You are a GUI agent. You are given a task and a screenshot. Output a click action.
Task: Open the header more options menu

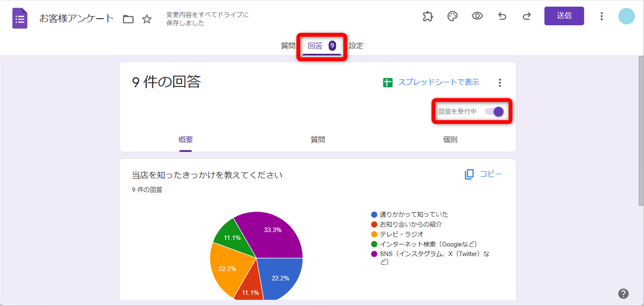[x=601, y=16]
